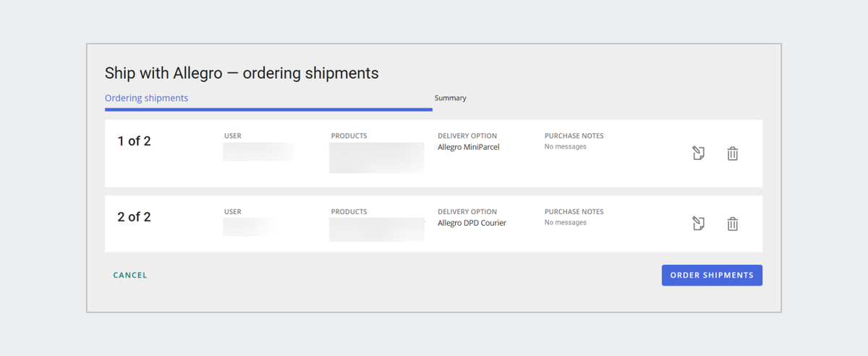Click the "Ship with Allegro" dialog title
The height and width of the screenshot is (356, 868).
242,73
